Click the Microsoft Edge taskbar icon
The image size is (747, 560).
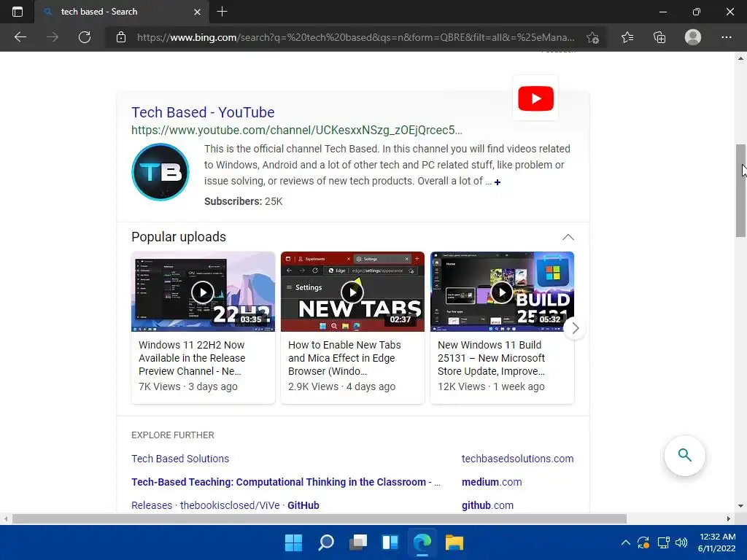422,542
